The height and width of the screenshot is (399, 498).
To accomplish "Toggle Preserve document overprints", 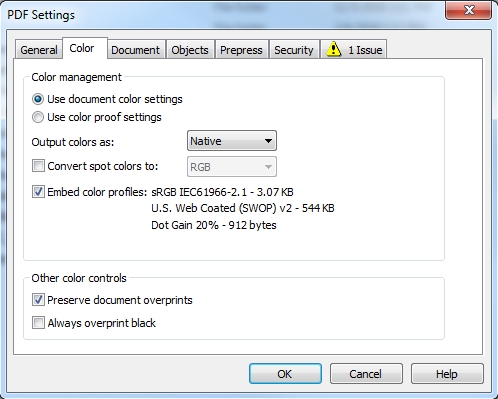I will pyautogui.click(x=38, y=300).
